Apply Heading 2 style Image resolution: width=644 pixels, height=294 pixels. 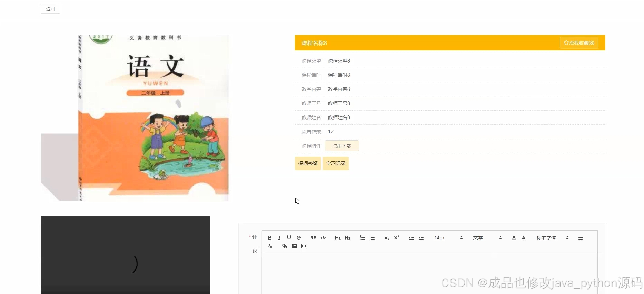click(347, 238)
